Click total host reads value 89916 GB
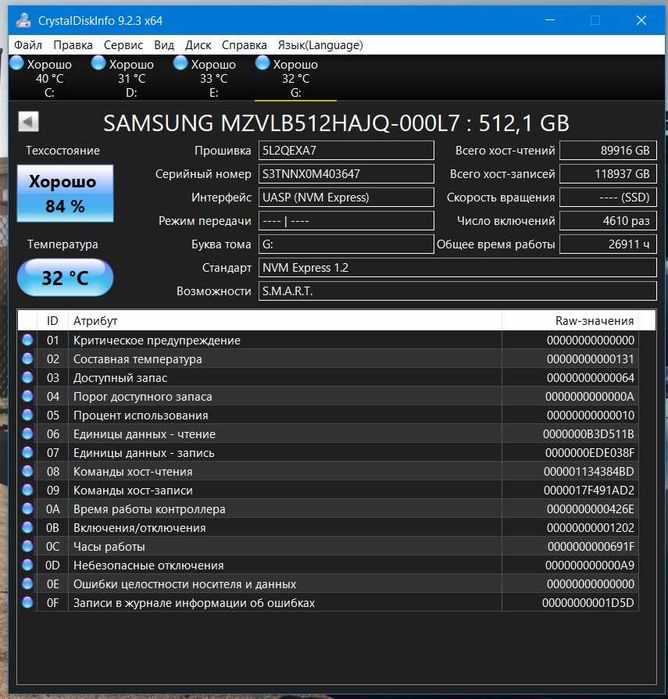This screenshot has height=699, width=668. [608, 150]
